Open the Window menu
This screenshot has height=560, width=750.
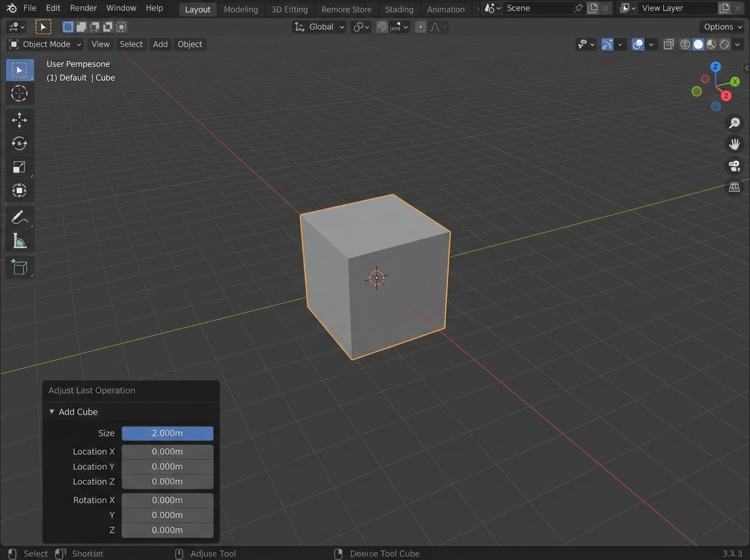121,8
